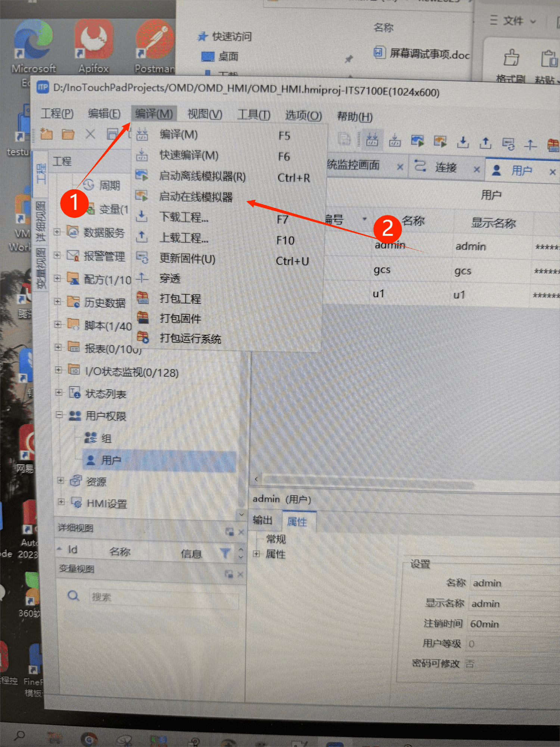Click admin in the 显示名称 column
Viewport: 560px width, 747px height.
click(471, 247)
